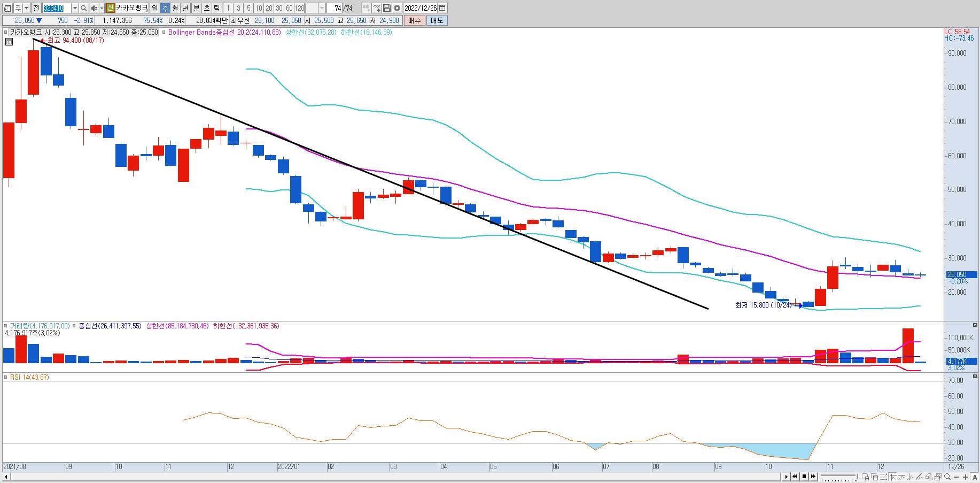Click the stock code input field 323410
The height and width of the screenshot is (483, 980).
(x=57, y=8)
